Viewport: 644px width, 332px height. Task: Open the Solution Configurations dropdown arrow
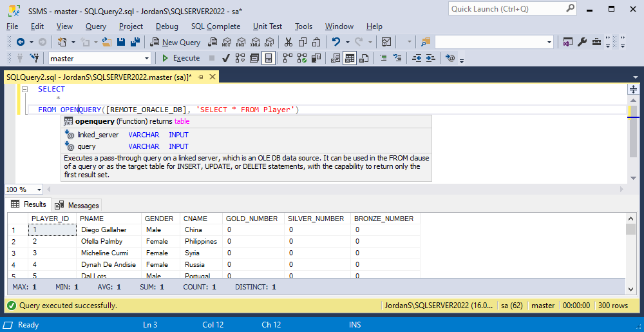click(x=410, y=42)
